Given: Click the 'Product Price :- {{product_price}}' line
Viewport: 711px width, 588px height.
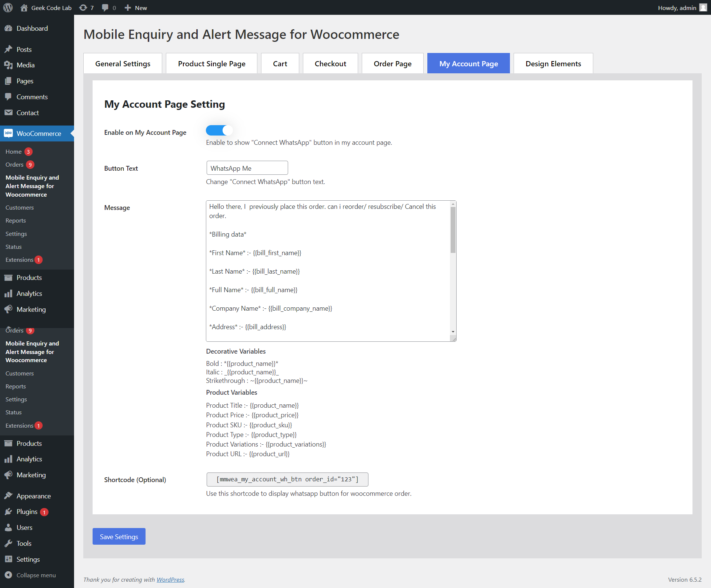Looking at the screenshot, I should tap(252, 415).
